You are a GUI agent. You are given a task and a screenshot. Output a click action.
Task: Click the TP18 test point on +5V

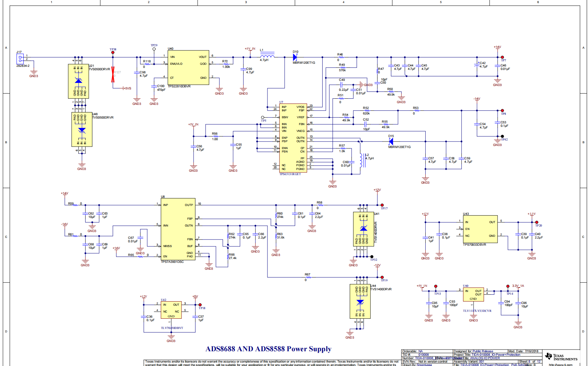pyautogui.click(x=200, y=305)
